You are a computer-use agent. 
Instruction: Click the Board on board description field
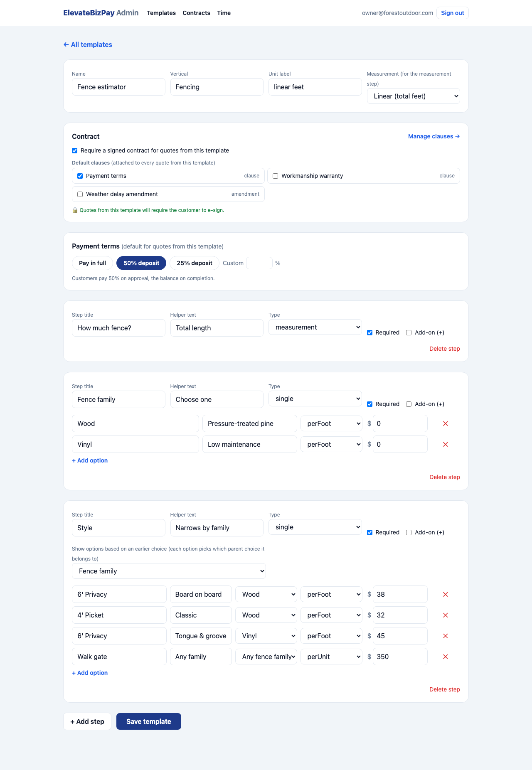point(201,594)
